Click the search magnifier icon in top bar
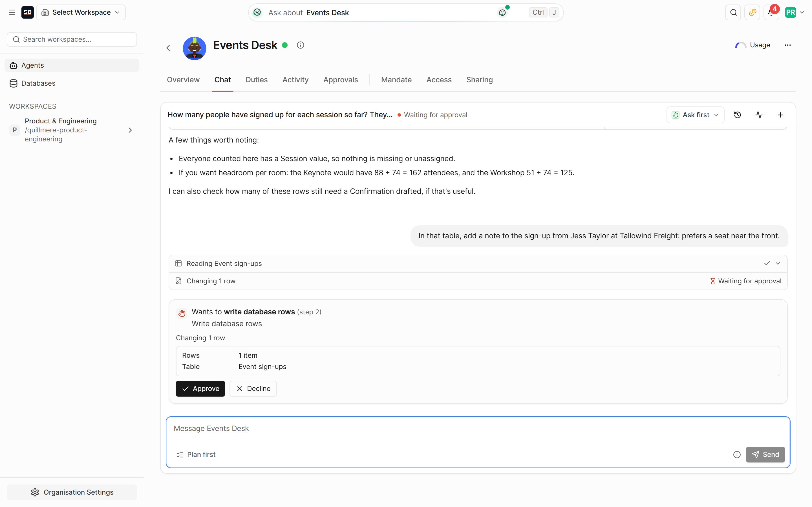The image size is (812, 507). (x=733, y=12)
